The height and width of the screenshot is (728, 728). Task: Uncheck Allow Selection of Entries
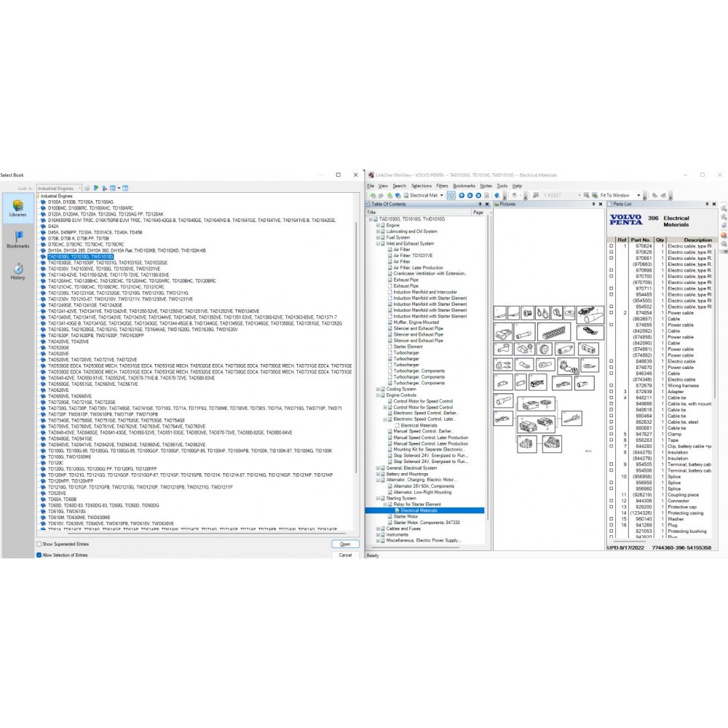39,555
